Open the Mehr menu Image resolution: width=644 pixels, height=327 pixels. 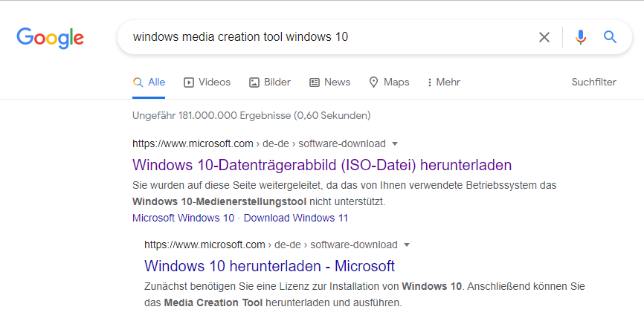444,82
